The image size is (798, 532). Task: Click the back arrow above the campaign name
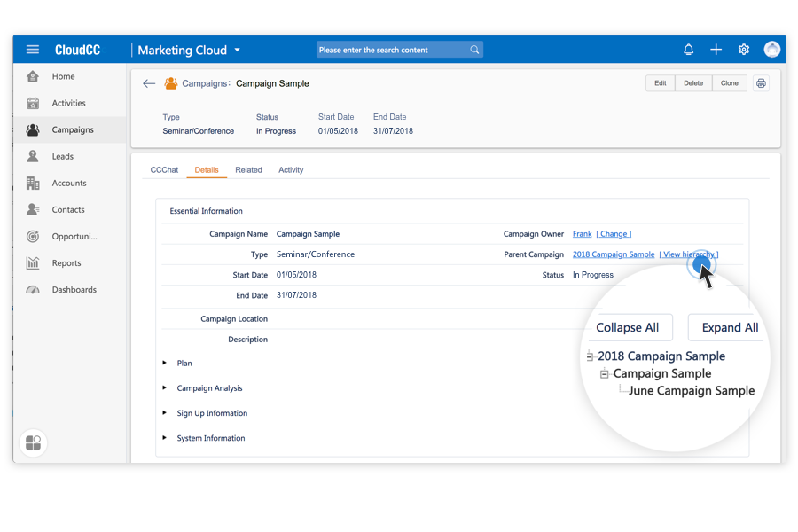pyautogui.click(x=149, y=83)
